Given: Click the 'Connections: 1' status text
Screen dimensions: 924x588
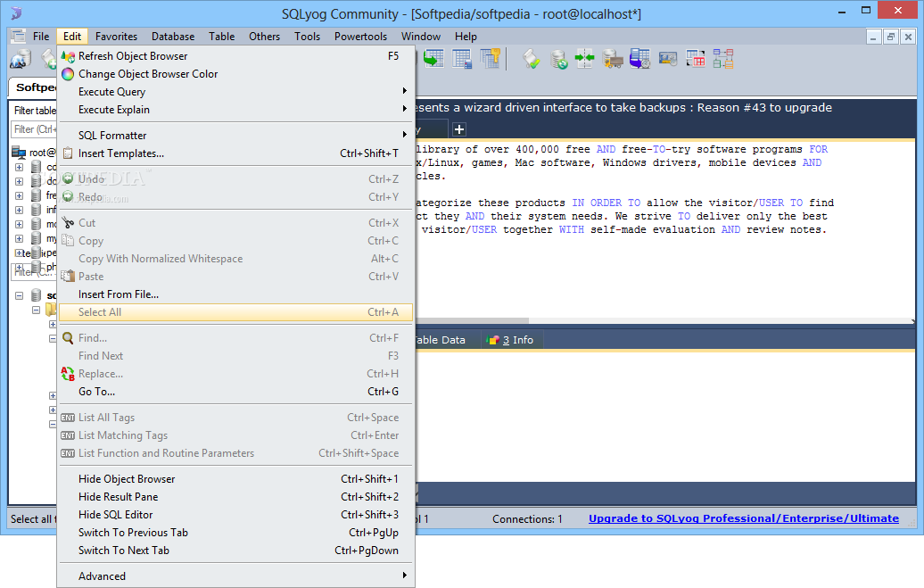Looking at the screenshot, I should click(527, 519).
